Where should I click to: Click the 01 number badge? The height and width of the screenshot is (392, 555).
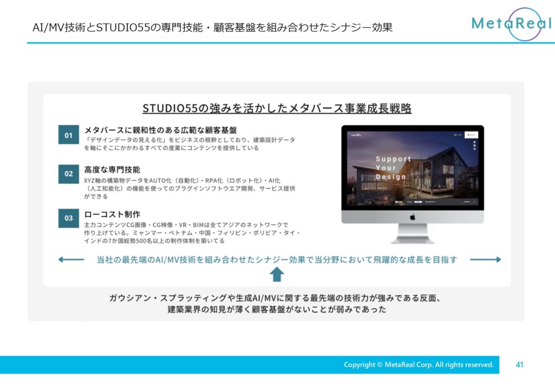(69, 135)
